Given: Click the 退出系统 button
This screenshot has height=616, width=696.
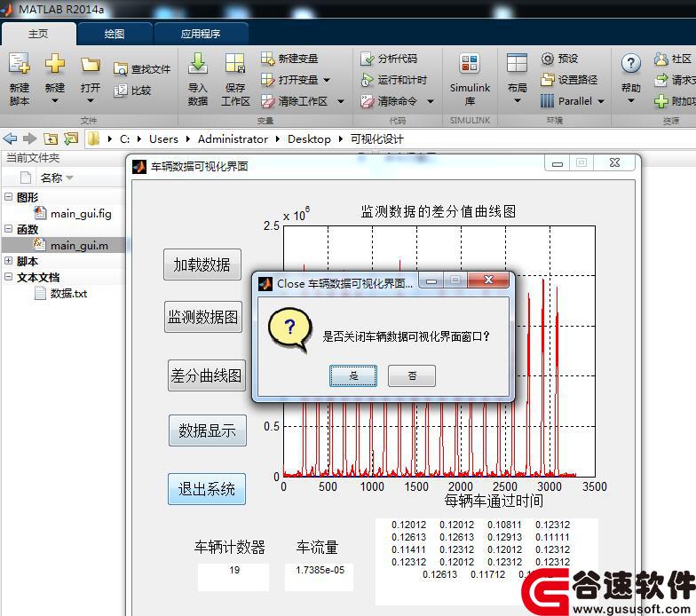Looking at the screenshot, I should [206, 489].
